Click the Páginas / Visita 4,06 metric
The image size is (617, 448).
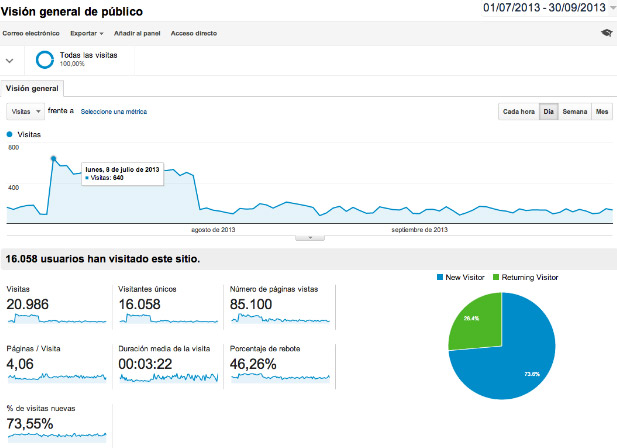20,364
